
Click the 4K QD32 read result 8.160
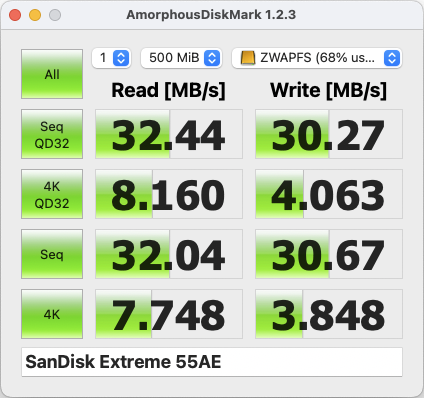point(169,194)
